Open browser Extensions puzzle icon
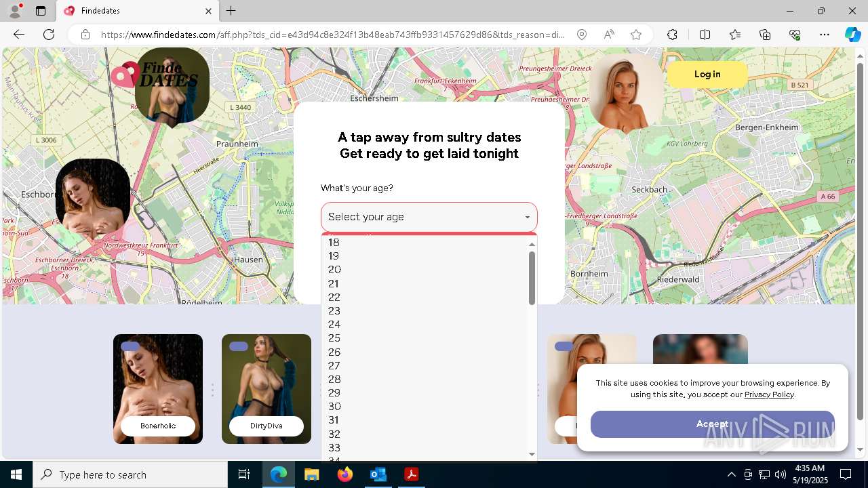 pyautogui.click(x=672, y=35)
